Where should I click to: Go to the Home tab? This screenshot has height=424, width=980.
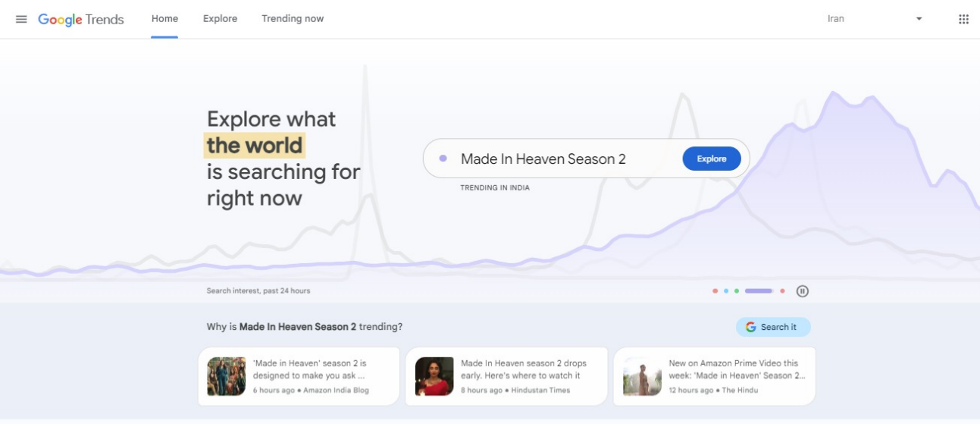164,19
